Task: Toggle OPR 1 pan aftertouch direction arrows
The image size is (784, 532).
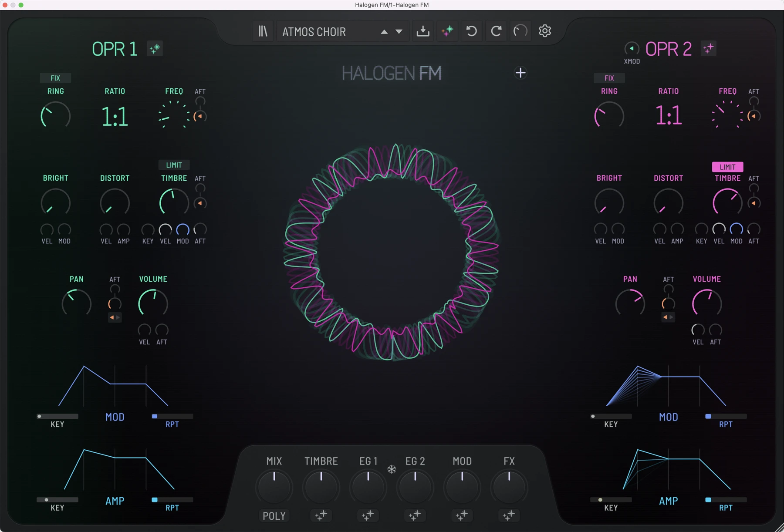Action: [x=115, y=317]
